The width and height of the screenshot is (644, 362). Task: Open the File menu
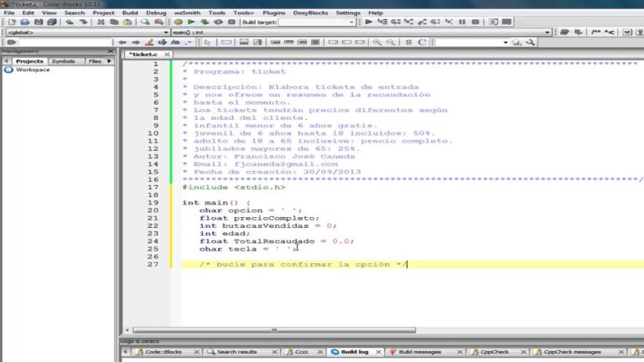(9, 13)
